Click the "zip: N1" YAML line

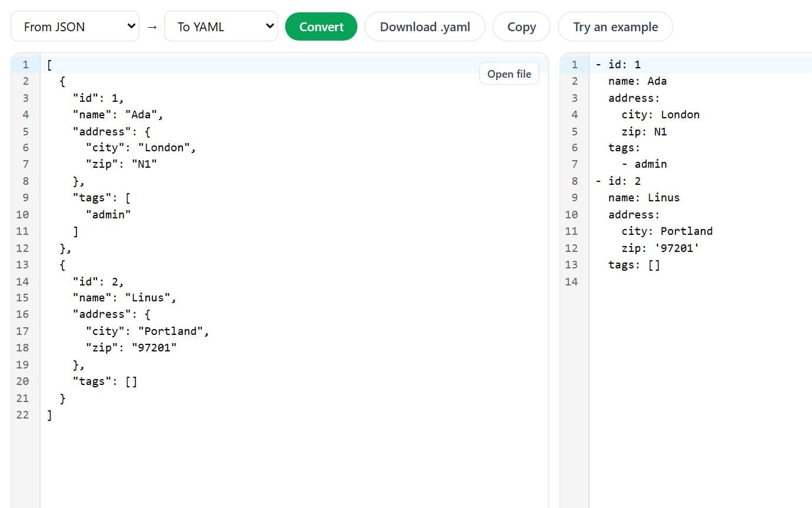click(644, 131)
